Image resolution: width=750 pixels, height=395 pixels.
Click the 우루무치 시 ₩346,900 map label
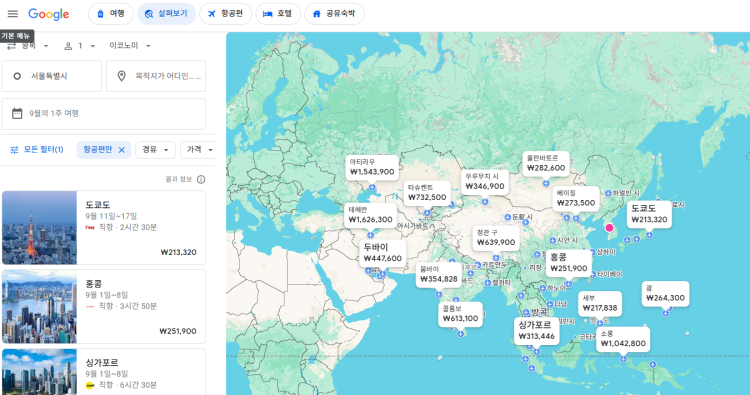point(485,182)
